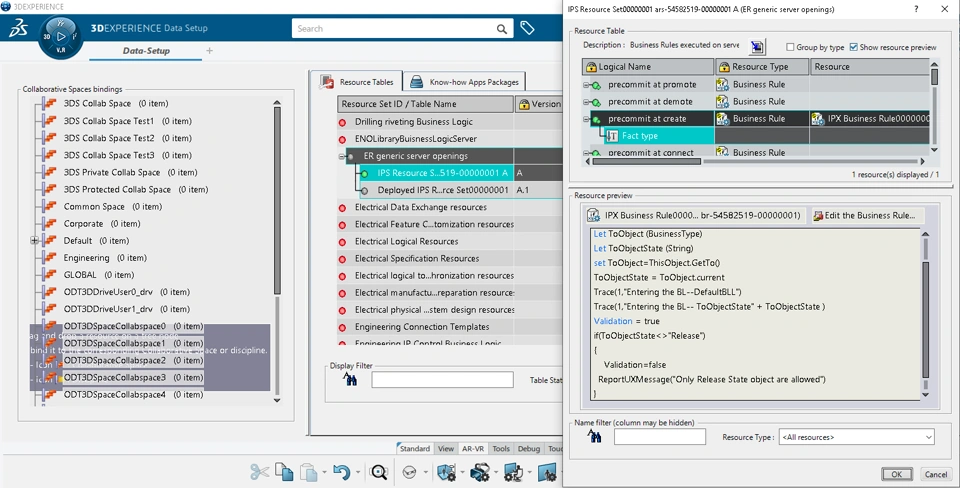Click green status icon of IPS Resource Set row

click(x=364, y=173)
